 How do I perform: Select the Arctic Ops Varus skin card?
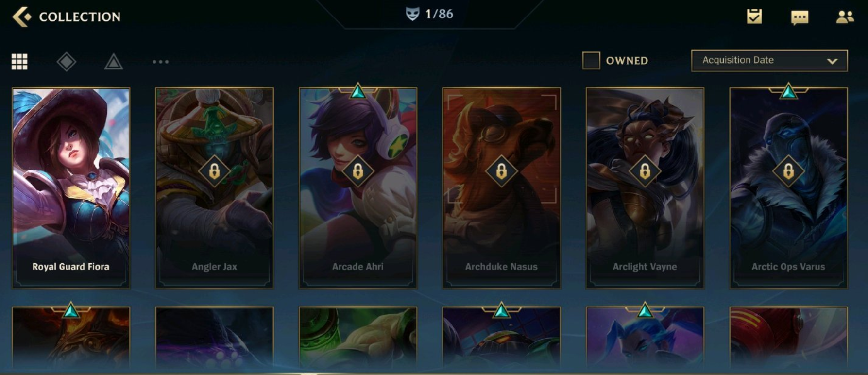[788, 187]
